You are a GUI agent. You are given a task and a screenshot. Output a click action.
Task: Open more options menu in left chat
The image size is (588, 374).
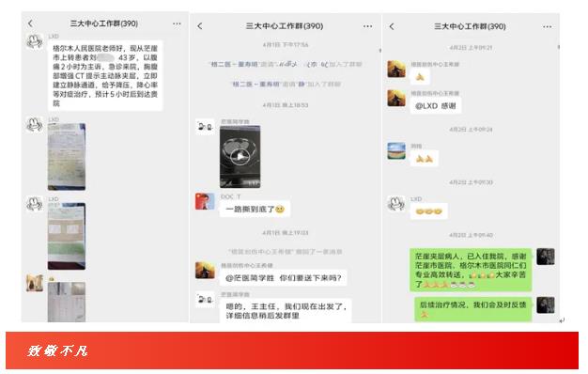(x=177, y=23)
